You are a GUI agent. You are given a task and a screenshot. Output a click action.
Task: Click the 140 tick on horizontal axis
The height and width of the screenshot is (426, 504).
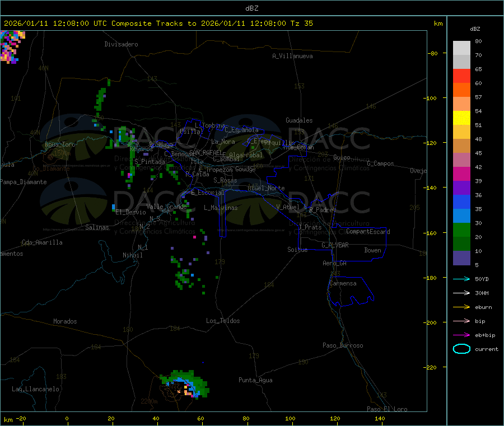pos(380,418)
